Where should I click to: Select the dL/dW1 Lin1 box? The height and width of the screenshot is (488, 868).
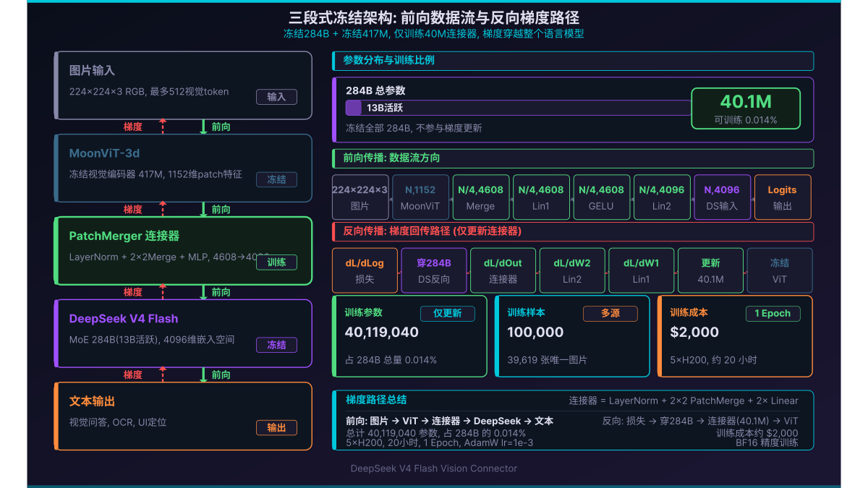(642, 270)
